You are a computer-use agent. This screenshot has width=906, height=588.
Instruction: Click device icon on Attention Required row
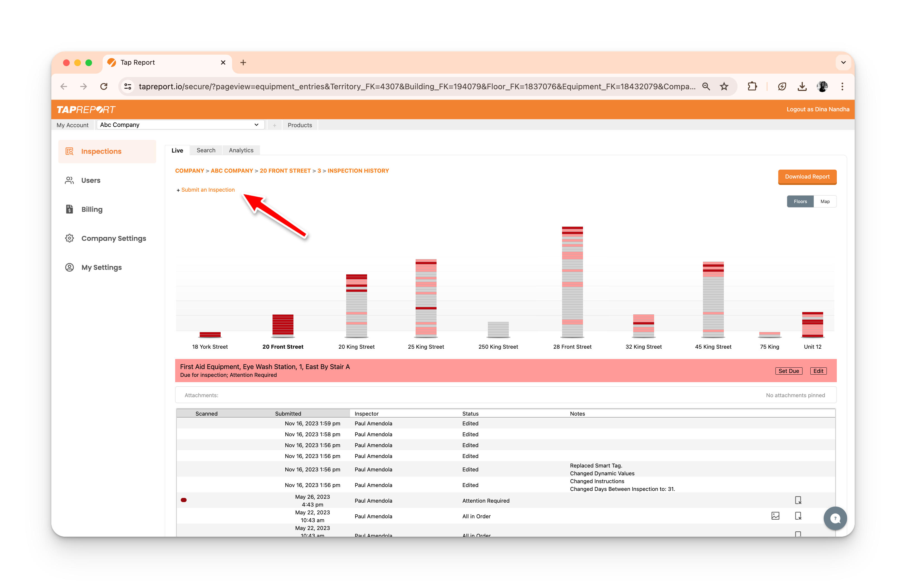798,500
